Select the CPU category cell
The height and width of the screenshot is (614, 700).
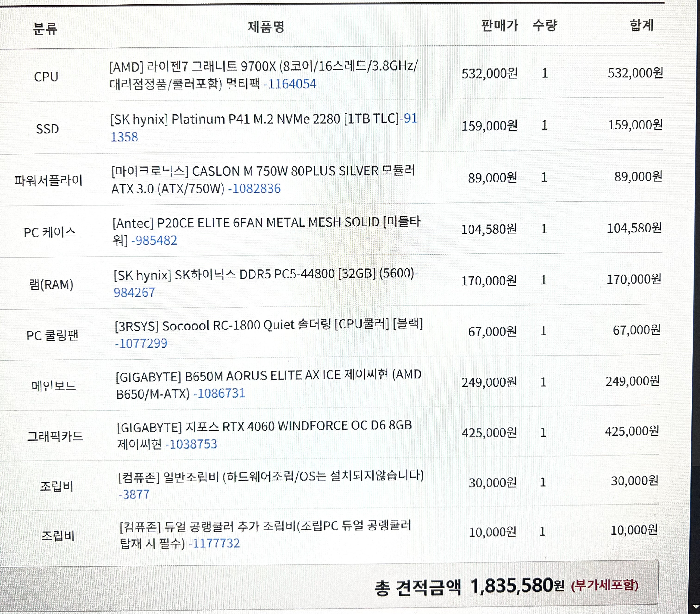point(46,76)
